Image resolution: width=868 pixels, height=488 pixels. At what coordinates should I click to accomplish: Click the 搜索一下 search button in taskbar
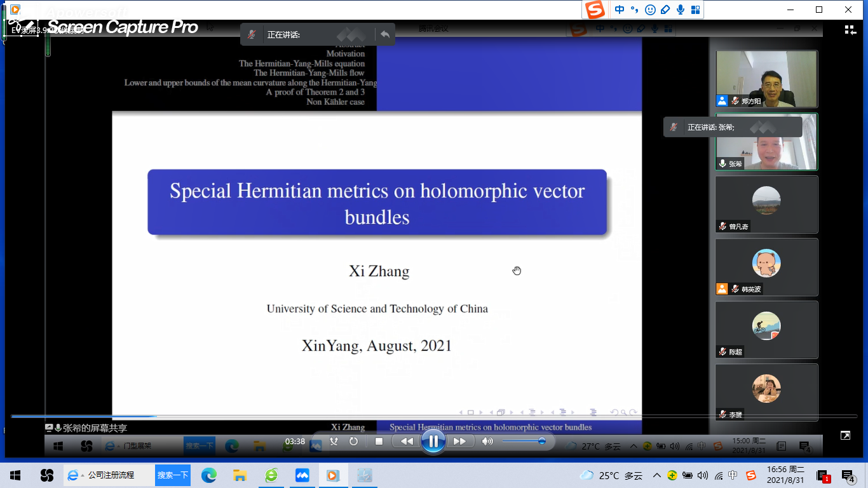point(173,475)
